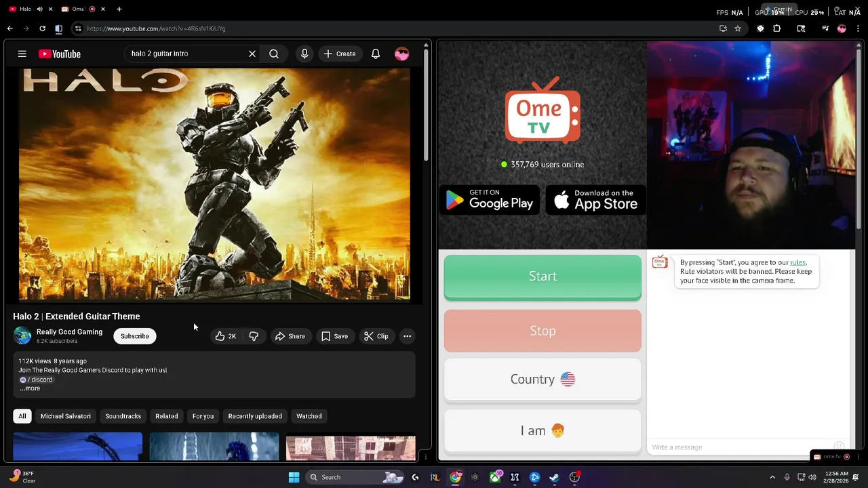Toggle the browser split view icon
Screen dimensions: 868x488
[x=58, y=28]
